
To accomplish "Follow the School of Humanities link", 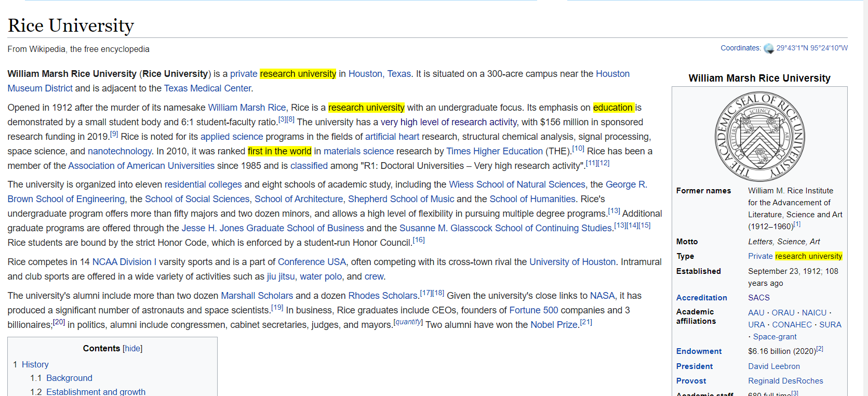I will (532, 199).
